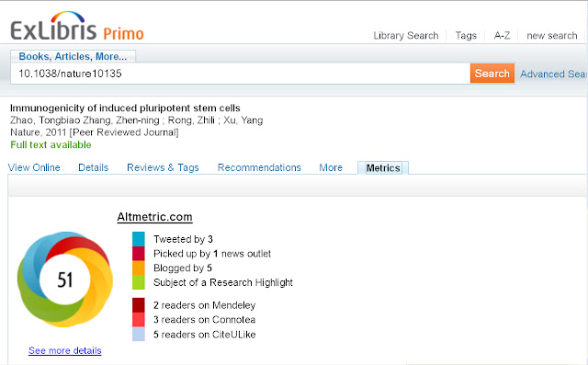Follow the See more details link

[x=65, y=350]
